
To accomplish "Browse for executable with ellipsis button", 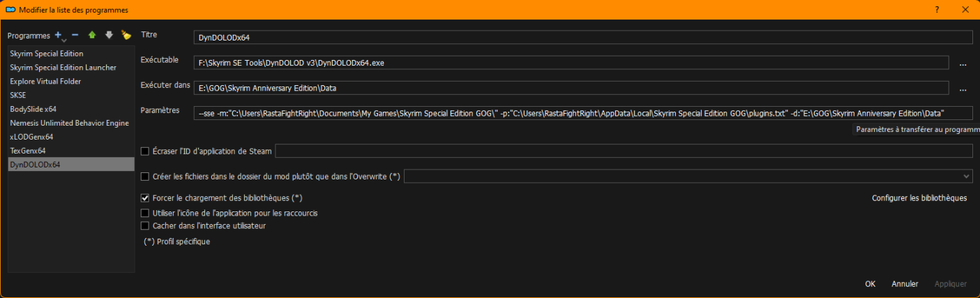I will [x=963, y=64].
